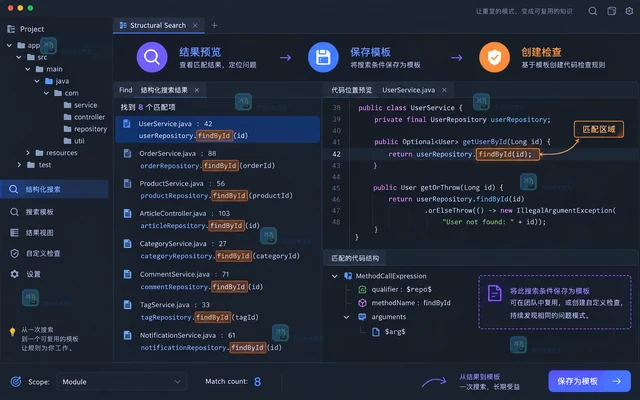This screenshot has height=400, width=640.
Task: Expand the test folder
Action: click(19, 165)
